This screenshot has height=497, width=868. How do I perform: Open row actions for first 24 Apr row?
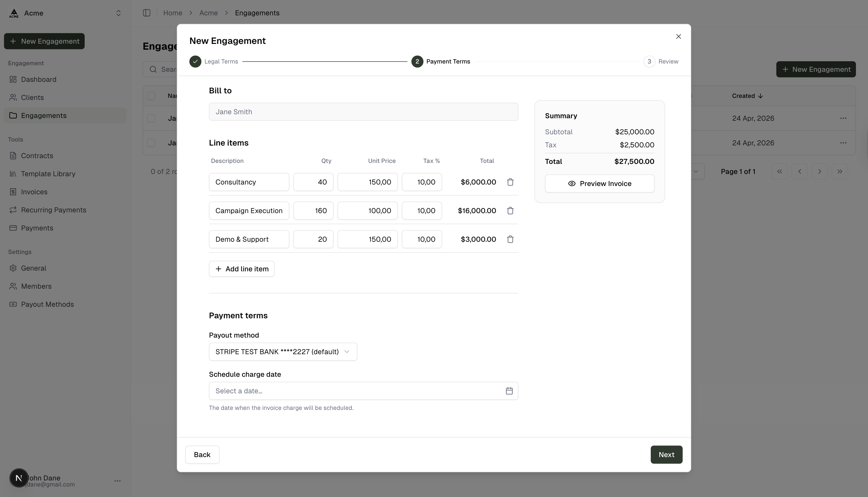[843, 118]
